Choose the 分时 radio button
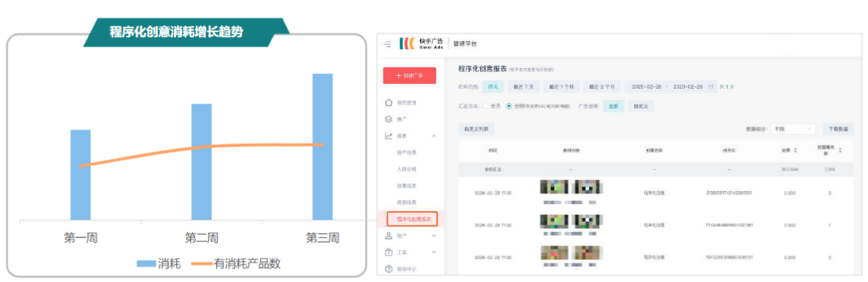The width and height of the screenshot is (868, 282). 508,105
